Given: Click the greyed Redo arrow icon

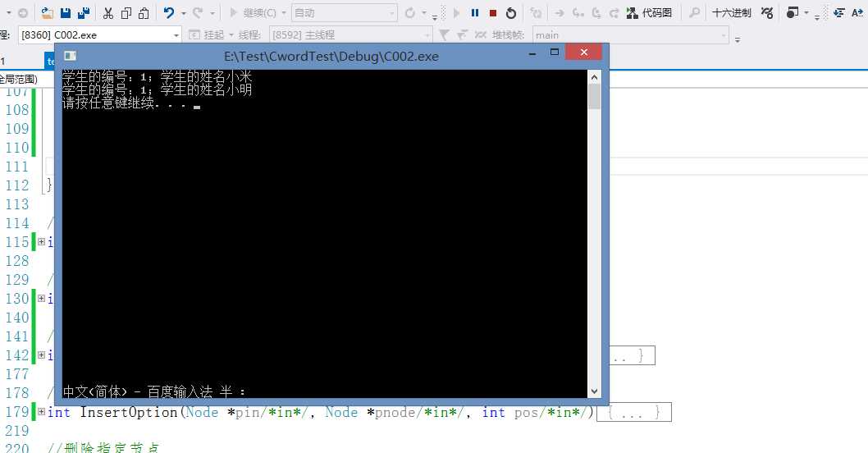Looking at the screenshot, I should coord(198,12).
